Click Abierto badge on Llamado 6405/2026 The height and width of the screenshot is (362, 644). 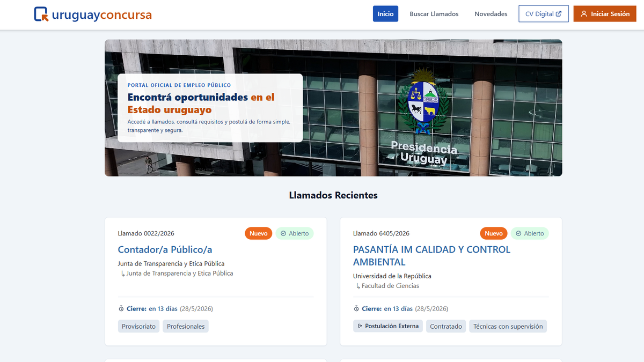(x=530, y=233)
